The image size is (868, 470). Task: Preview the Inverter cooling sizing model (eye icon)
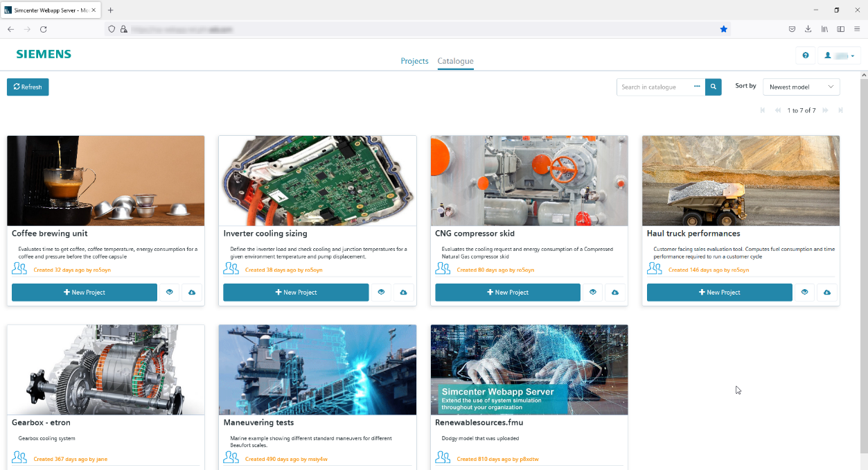(381, 293)
